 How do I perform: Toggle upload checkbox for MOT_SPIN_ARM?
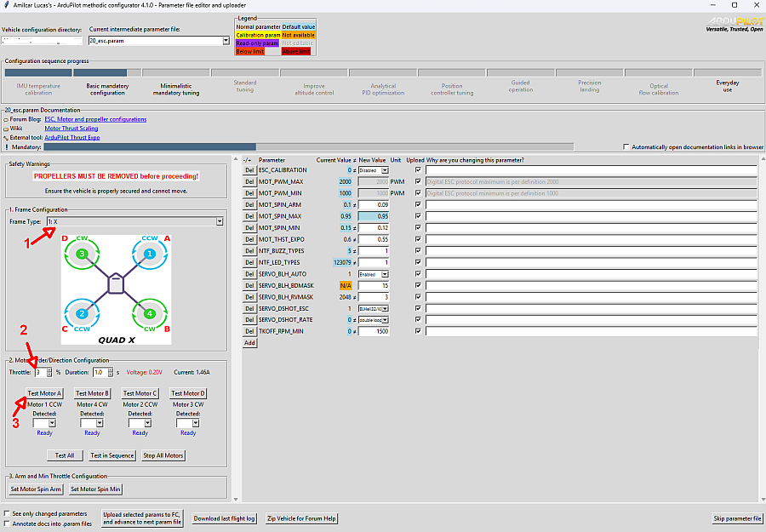pos(418,204)
